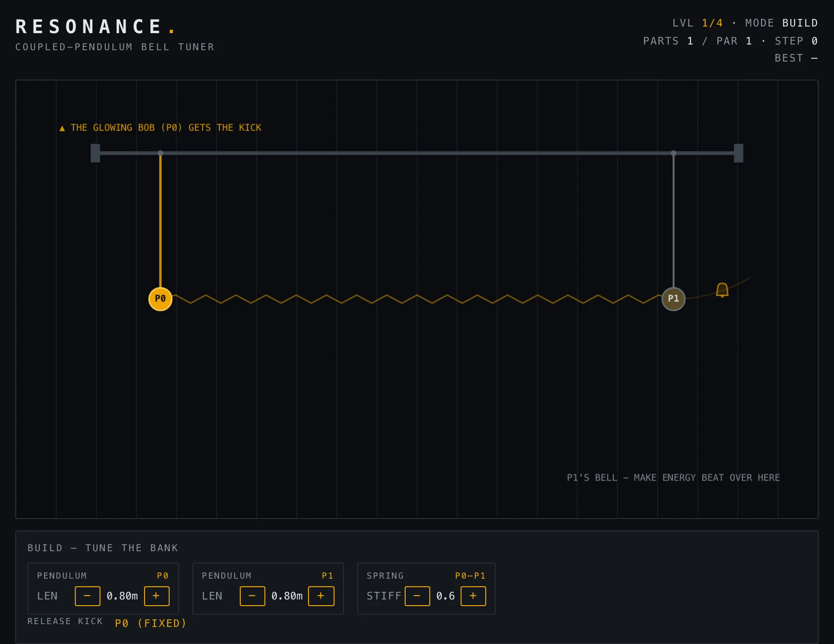Click the spring stiffness value '0.6'

pos(445,596)
